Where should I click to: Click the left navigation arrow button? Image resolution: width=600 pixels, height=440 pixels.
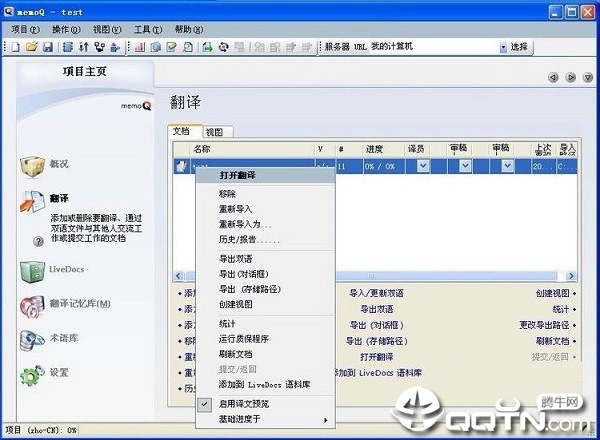pos(553,78)
